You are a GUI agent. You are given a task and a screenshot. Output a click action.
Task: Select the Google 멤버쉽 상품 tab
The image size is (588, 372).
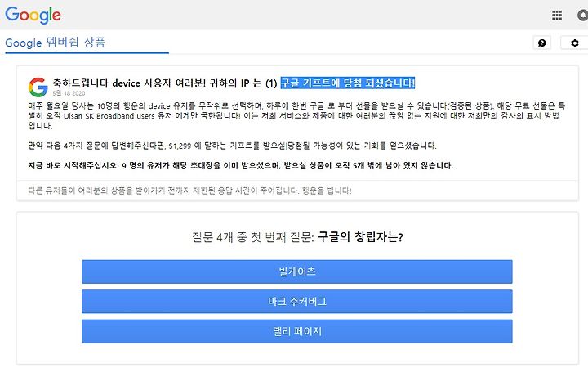[x=56, y=43]
